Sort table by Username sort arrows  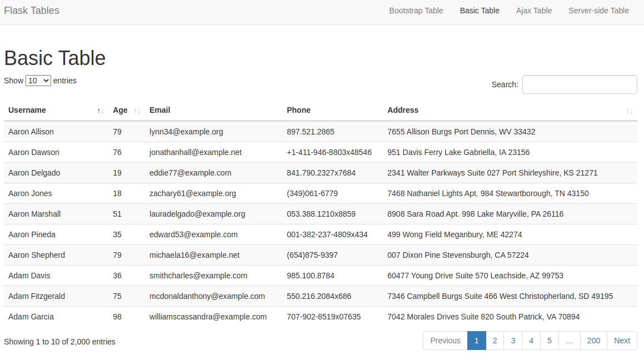coord(100,111)
